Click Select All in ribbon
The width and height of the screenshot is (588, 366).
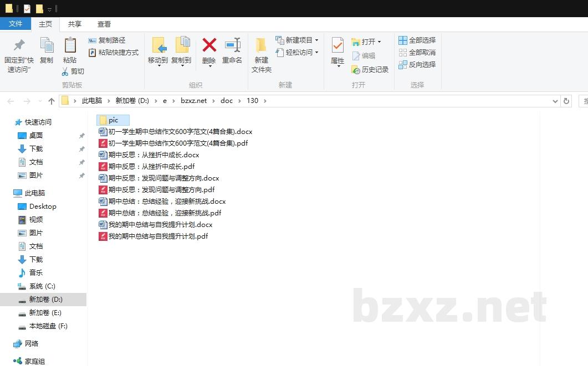click(x=417, y=40)
